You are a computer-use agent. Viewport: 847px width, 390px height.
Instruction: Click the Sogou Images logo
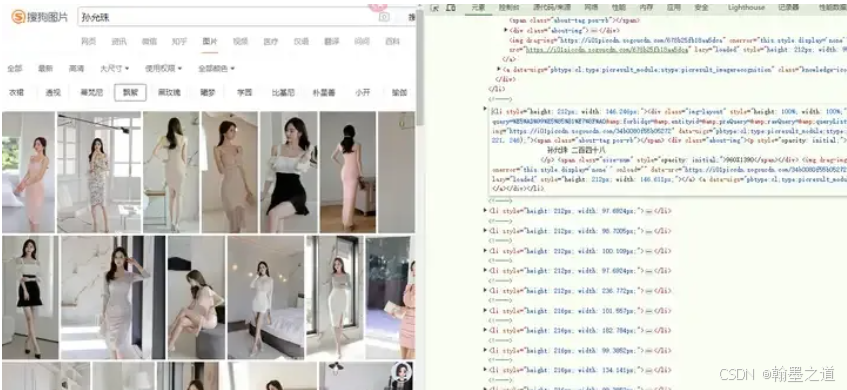coord(39,17)
